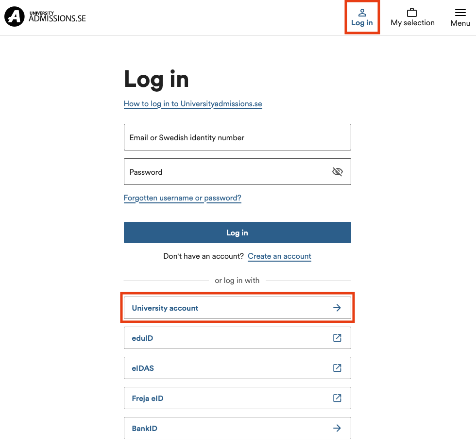Open My selection briefcase icon
The image size is (476, 448).
[412, 13]
